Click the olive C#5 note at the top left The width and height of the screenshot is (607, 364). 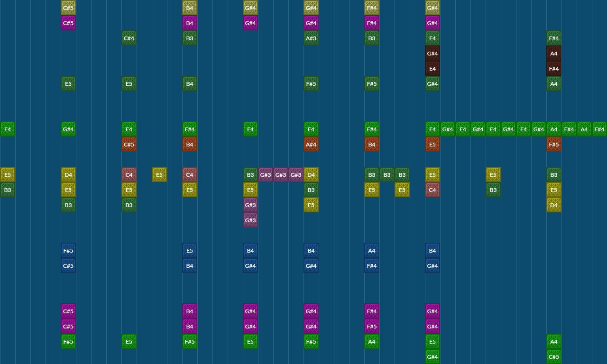(x=68, y=8)
